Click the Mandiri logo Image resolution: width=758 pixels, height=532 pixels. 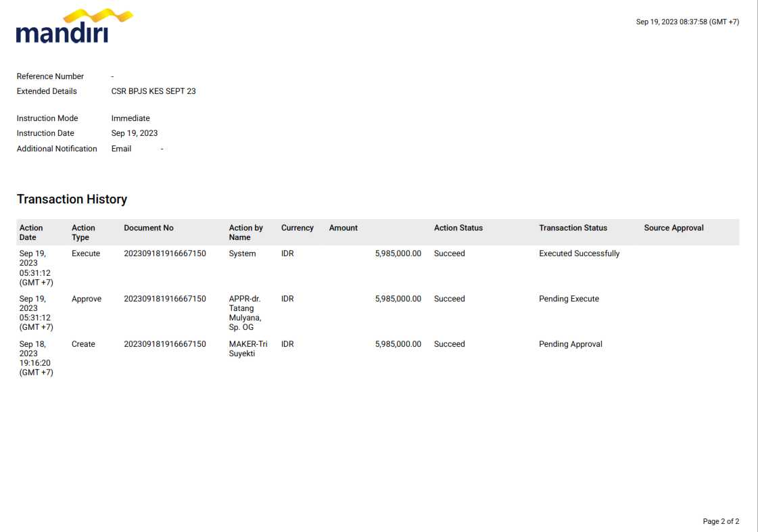[73, 27]
